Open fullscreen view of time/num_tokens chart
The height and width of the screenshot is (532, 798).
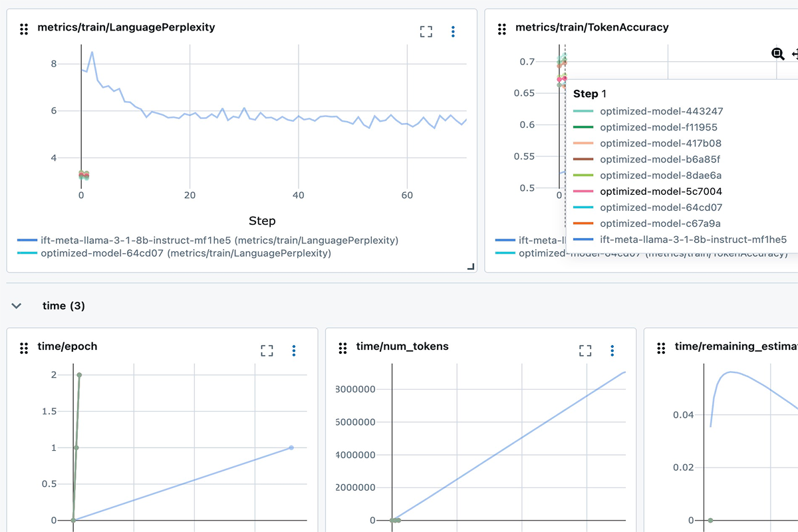[x=585, y=350]
